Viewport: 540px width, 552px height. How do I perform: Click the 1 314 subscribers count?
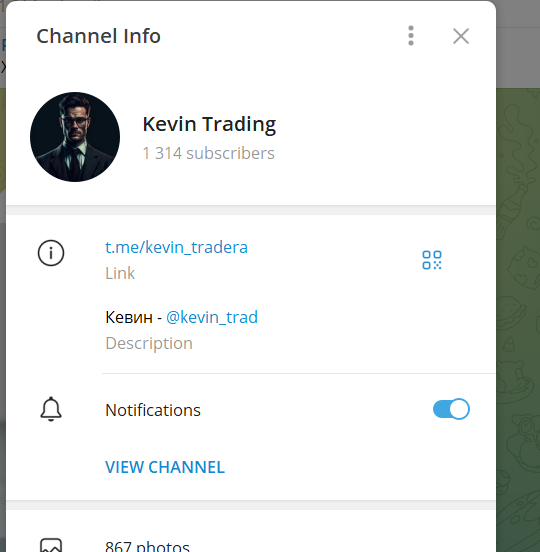point(208,153)
